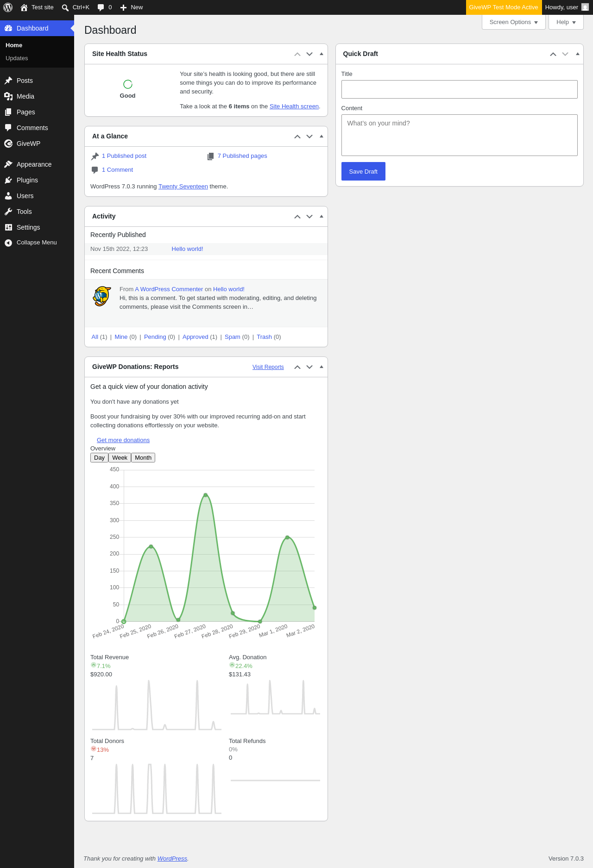
Task: Open the Visit Reports link
Action: pyautogui.click(x=268, y=367)
